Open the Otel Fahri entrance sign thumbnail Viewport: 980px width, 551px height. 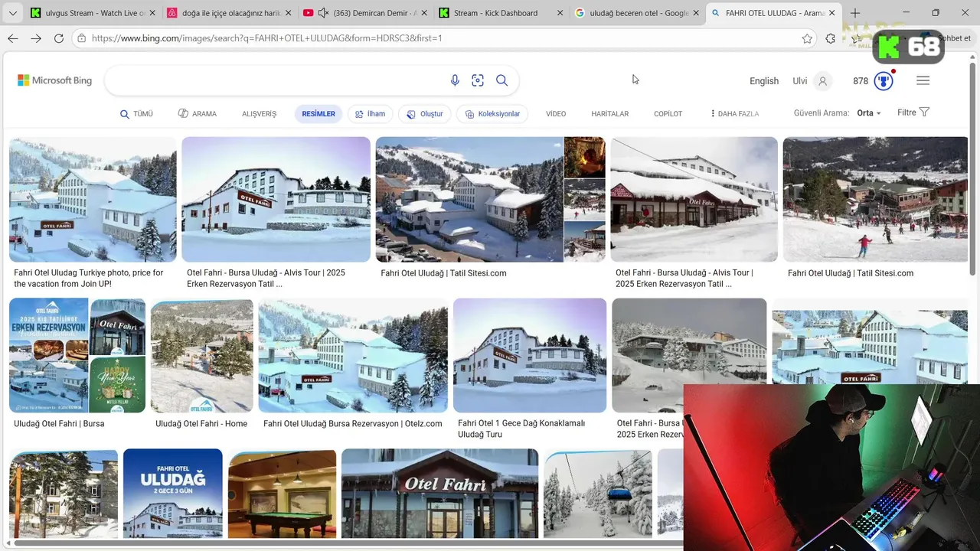[x=440, y=494]
